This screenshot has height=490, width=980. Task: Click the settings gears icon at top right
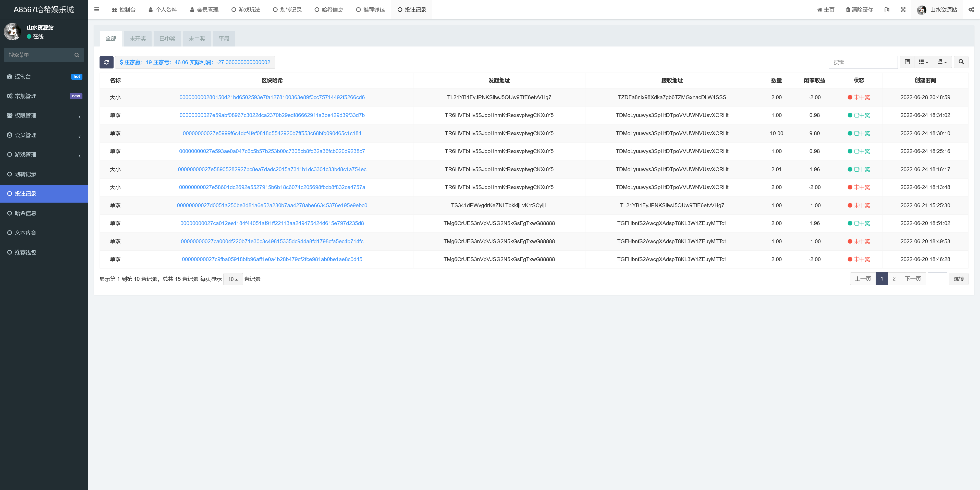pos(971,9)
